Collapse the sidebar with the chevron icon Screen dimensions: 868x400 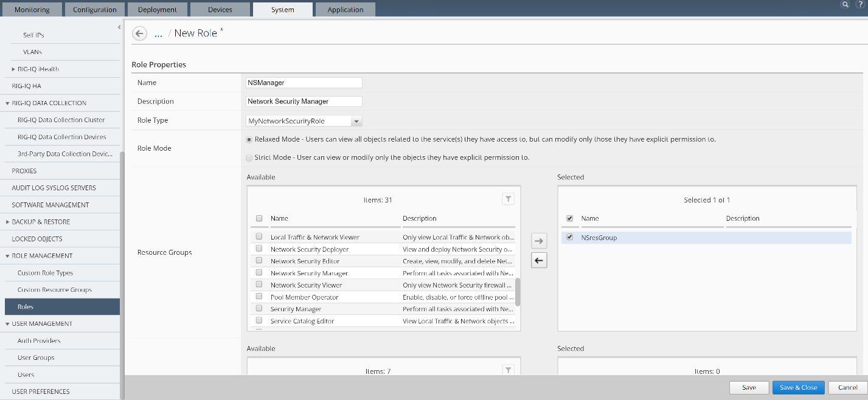pyautogui.click(x=119, y=27)
